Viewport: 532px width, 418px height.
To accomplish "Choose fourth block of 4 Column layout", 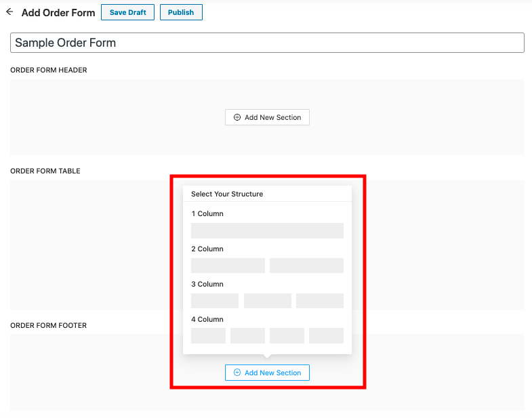I will pos(326,335).
